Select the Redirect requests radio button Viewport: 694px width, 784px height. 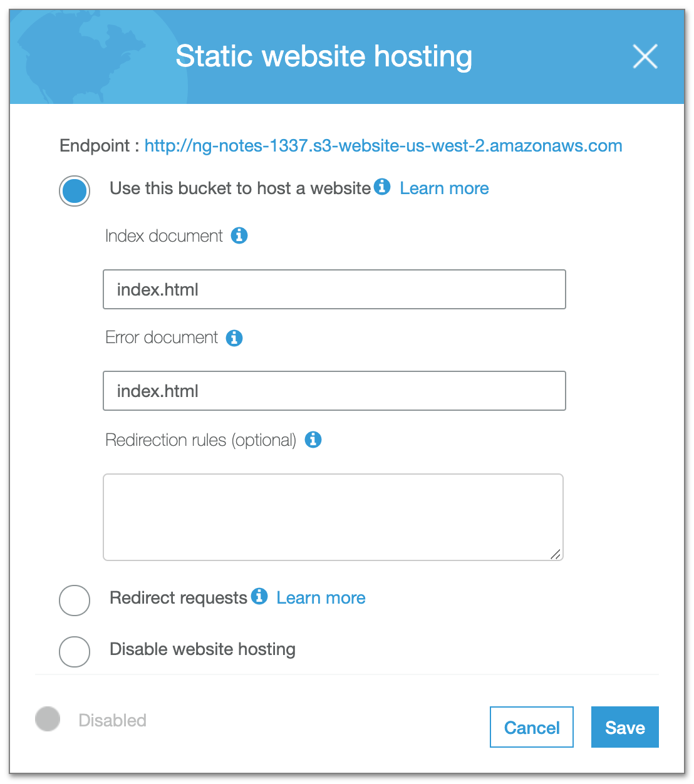point(75,601)
